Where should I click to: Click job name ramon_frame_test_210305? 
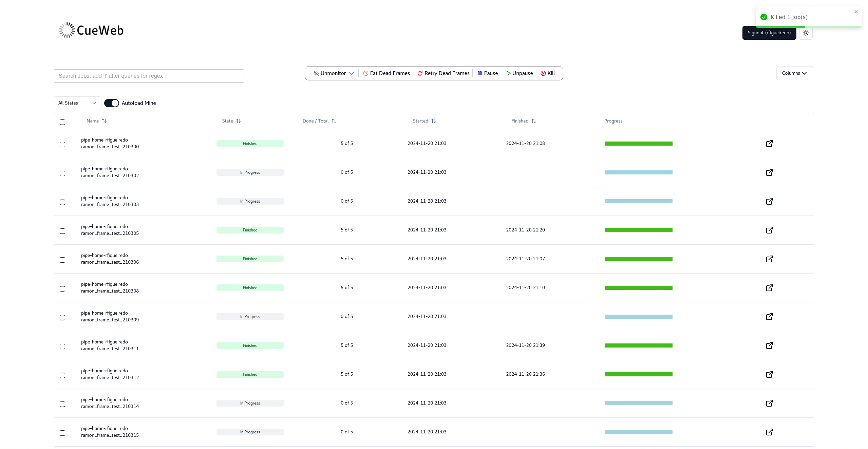[110, 233]
